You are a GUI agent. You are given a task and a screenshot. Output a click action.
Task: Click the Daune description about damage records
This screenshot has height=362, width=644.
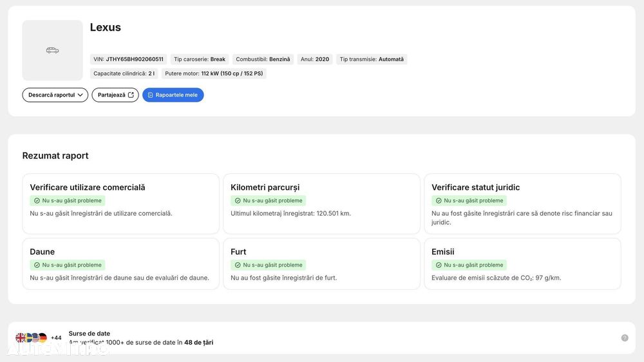coord(120,278)
